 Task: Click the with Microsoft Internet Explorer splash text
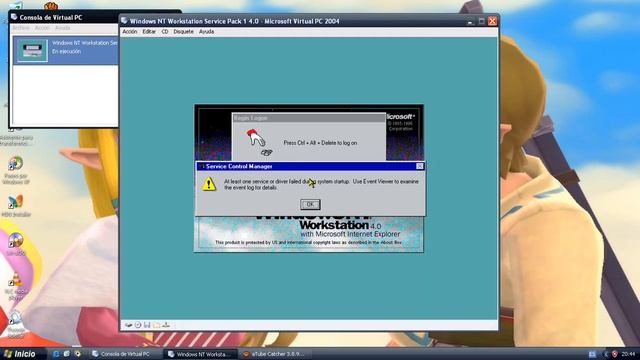(350, 234)
